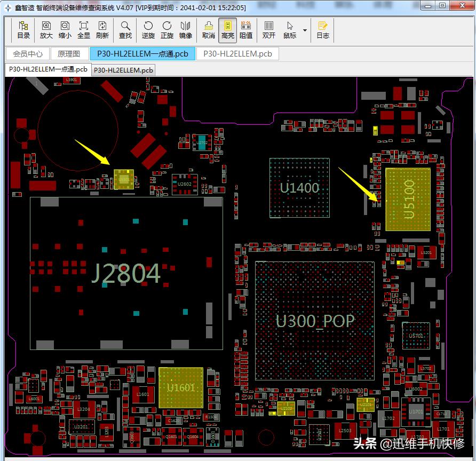Toggle 双开 dual-window view
The height and width of the screenshot is (461, 476).
tap(268, 30)
